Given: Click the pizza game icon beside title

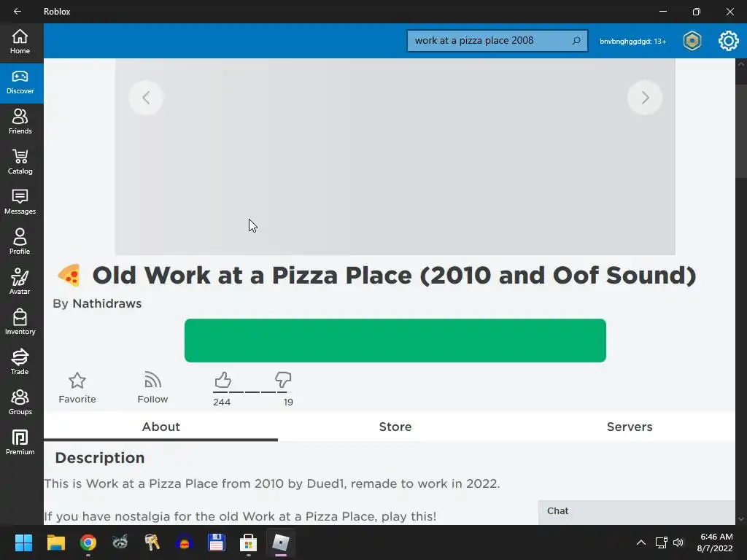Looking at the screenshot, I should pyautogui.click(x=69, y=275).
